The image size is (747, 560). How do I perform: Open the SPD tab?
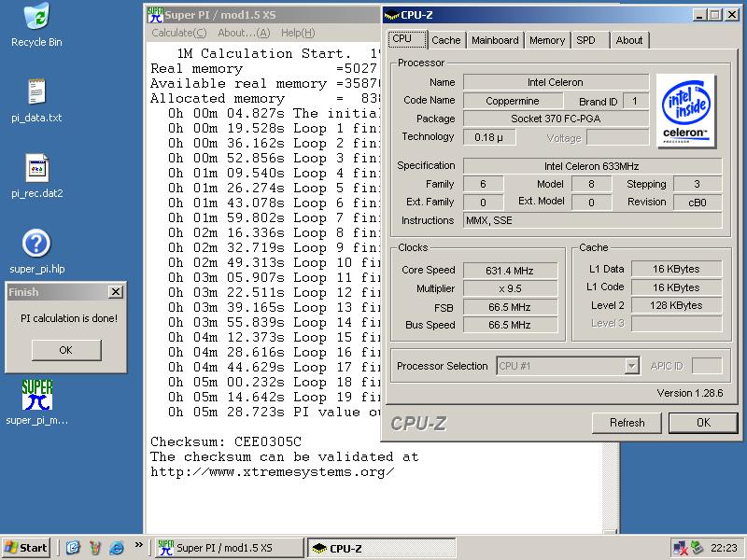coord(590,40)
